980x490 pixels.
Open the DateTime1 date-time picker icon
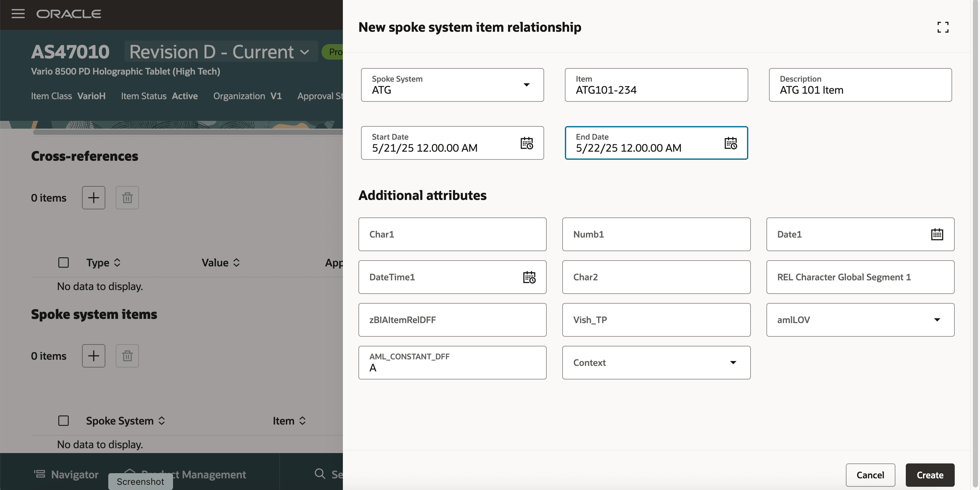529,277
